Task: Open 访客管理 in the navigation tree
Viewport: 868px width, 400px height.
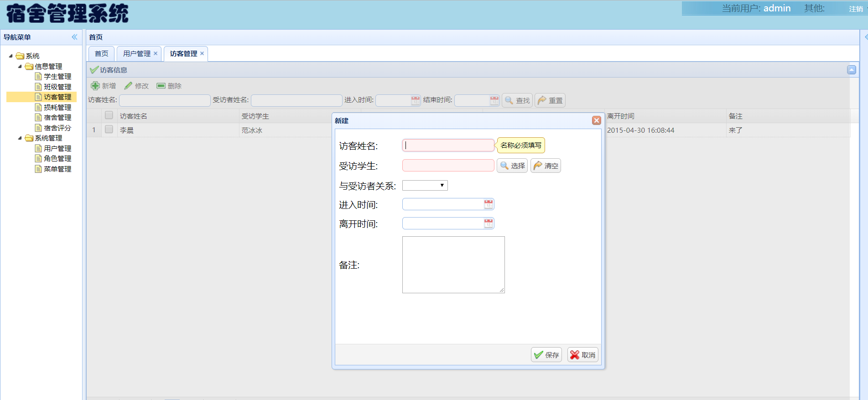Action: [57, 97]
